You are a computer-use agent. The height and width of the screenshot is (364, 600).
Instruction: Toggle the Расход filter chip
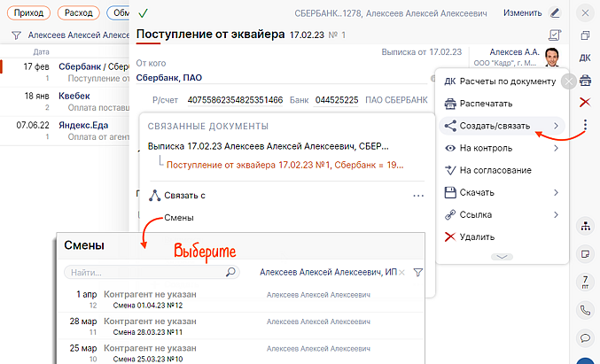point(79,13)
